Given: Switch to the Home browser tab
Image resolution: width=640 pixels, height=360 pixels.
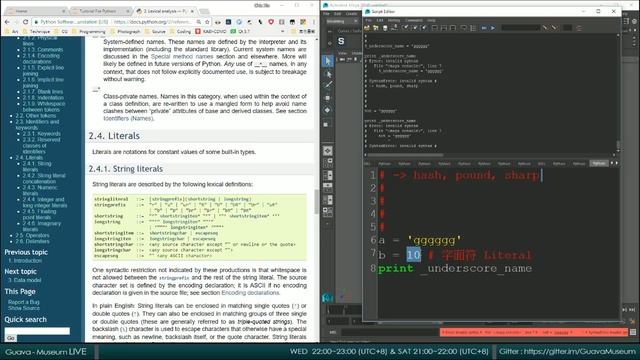Looking at the screenshot, I should point(35,11).
